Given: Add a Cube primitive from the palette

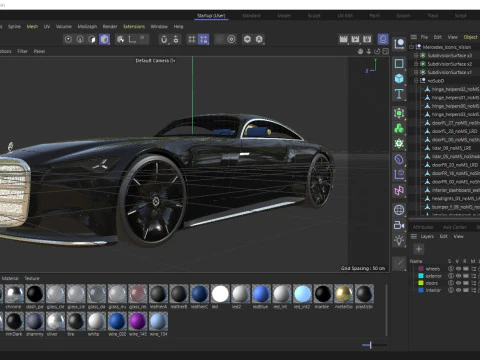Looking at the screenshot, I should point(399,79).
